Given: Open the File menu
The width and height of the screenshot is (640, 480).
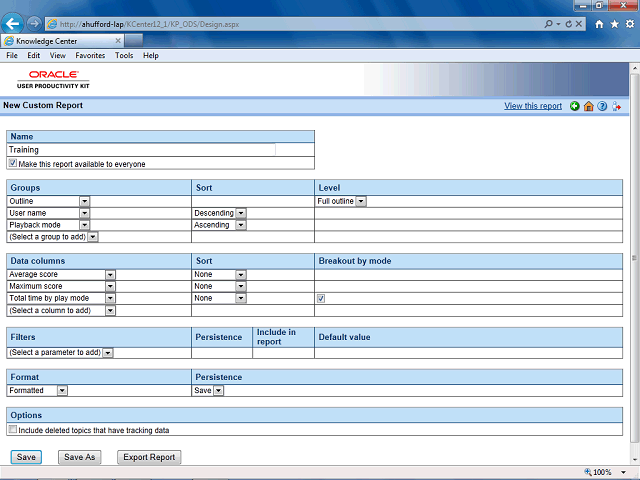Looking at the screenshot, I should (x=12, y=56).
